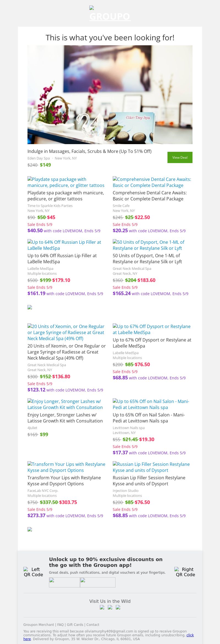This screenshot has width=220, height=644.
Task: Open the Comprehensive Dental Care image link
Action: pyautogui.click(x=152, y=182)
